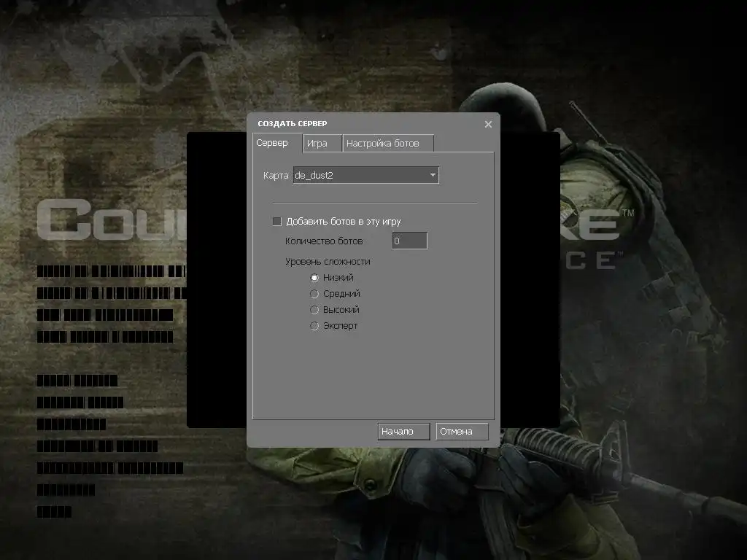The image size is (747, 560).
Task: Click the Количество ботов input field
Action: 410,241
